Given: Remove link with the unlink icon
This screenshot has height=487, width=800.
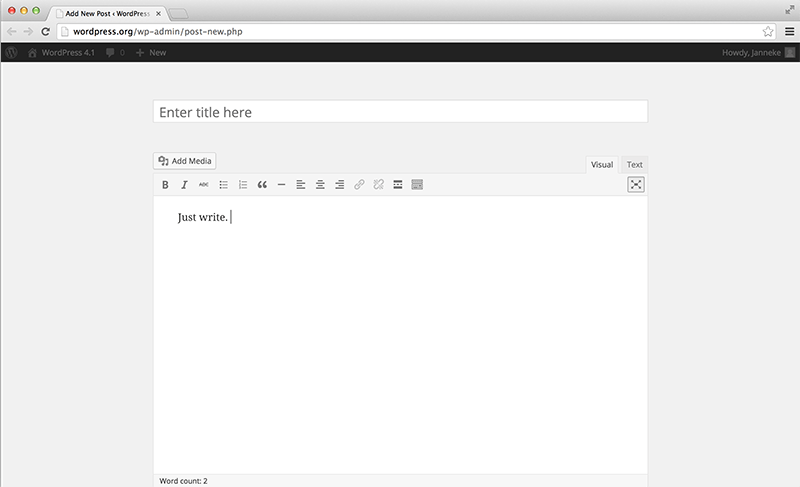Looking at the screenshot, I should pyautogui.click(x=378, y=185).
